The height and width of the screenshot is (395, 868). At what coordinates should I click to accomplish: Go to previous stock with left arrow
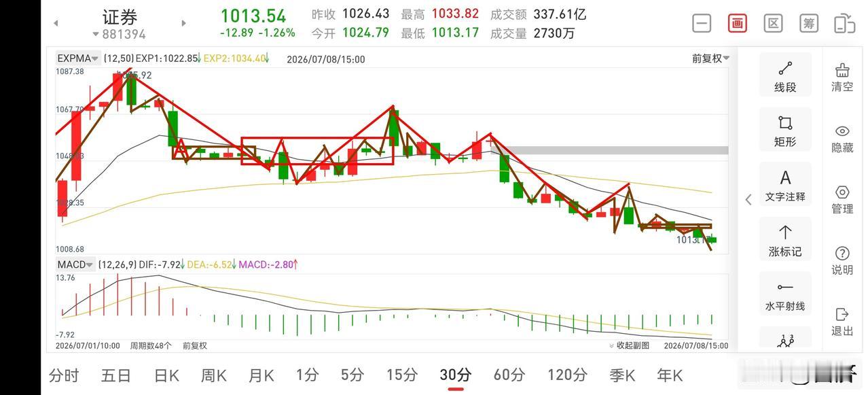pos(56,23)
